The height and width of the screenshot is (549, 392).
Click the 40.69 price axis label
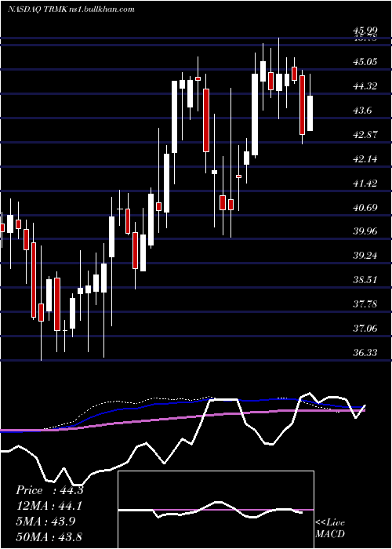(365, 207)
